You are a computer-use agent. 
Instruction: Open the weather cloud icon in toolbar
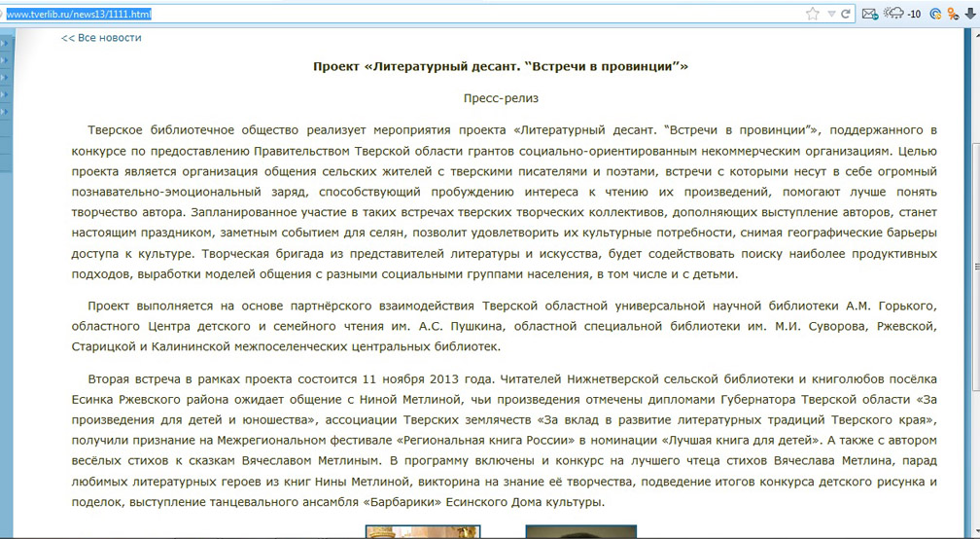click(x=893, y=13)
